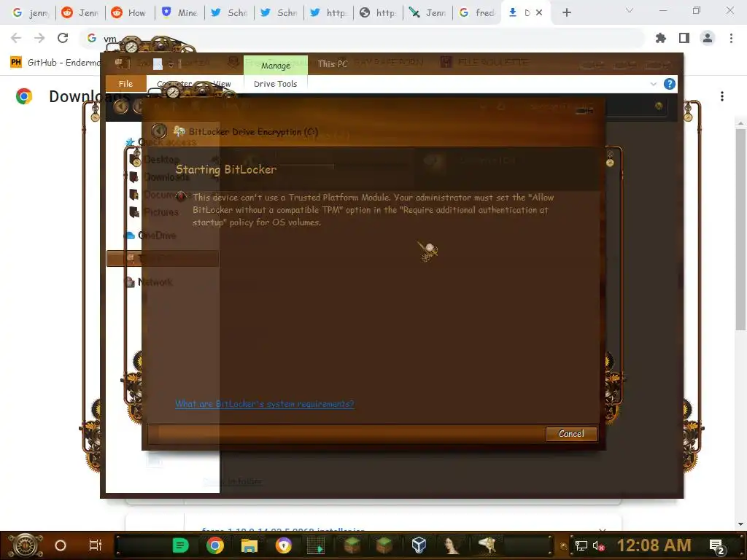Open Chrome from the taskbar
The width and height of the screenshot is (747, 560).
tap(215, 545)
